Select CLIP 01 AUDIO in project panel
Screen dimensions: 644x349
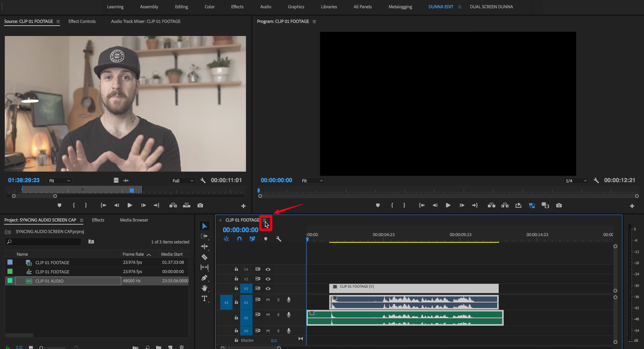(x=49, y=281)
